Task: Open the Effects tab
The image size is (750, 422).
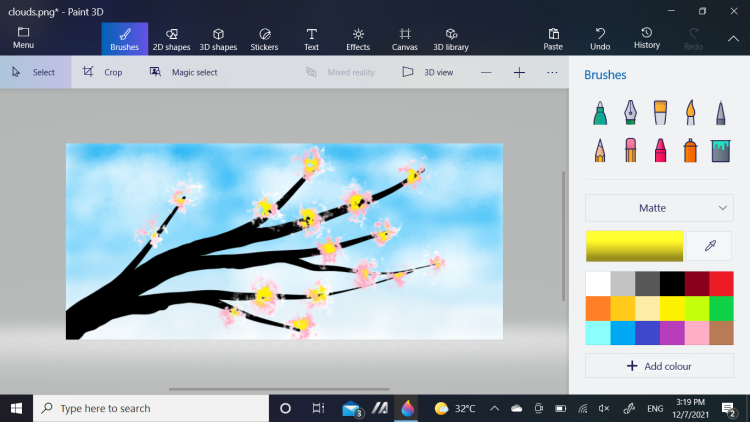Action: point(358,39)
